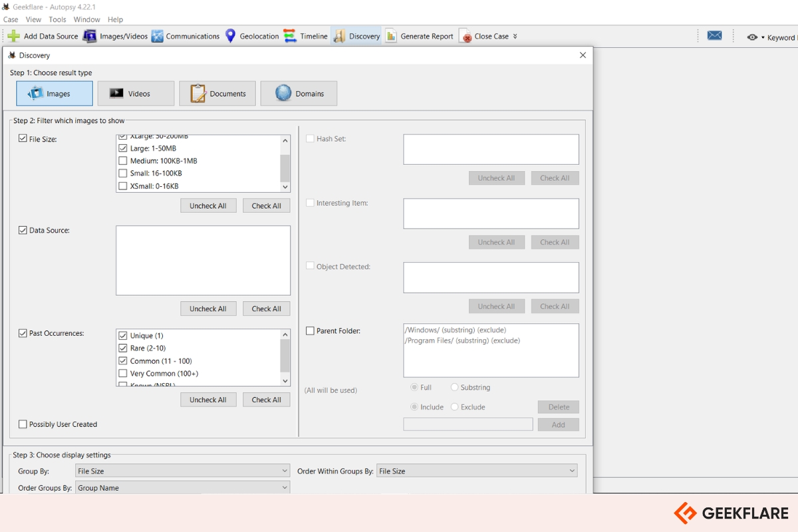This screenshot has height=532, width=798.
Task: Uncheck Common (11 - 100) option
Action: [122, 361]
